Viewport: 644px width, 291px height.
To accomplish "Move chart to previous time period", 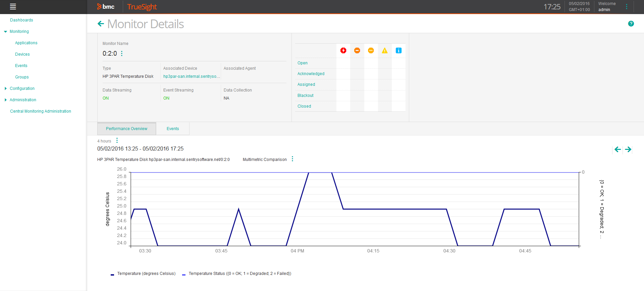I will pos(618,150).
